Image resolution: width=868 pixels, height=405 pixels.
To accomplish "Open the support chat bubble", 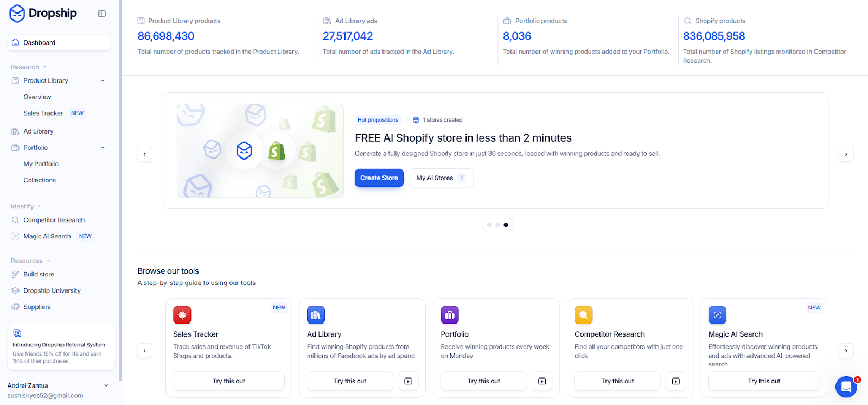I will coord(846,387).
